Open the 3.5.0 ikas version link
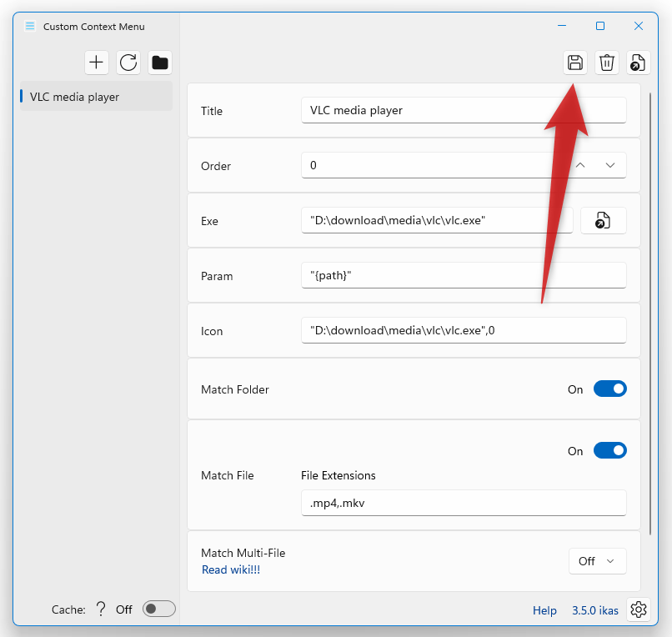The width and height of the screenshot is (672, 637). pyautogui.click(x=595, y=610)
